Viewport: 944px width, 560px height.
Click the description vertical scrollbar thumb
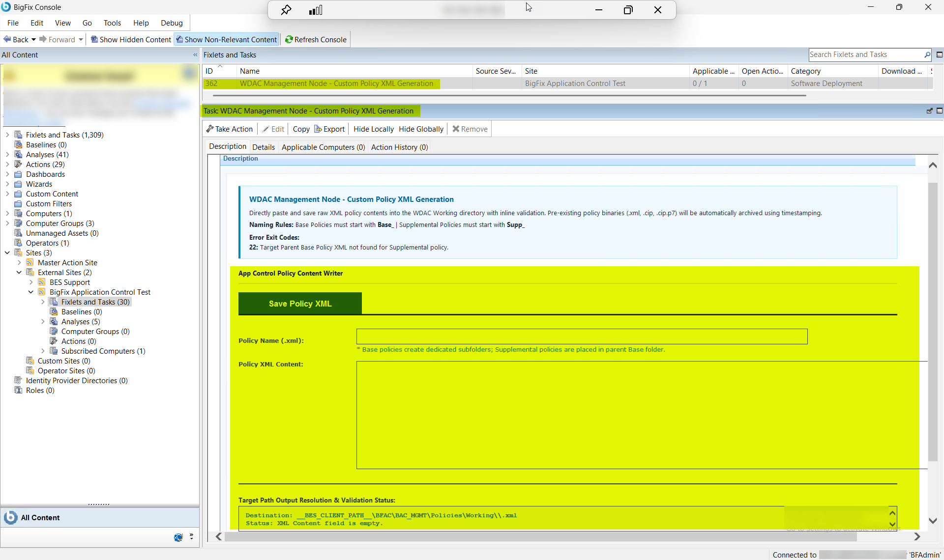click(933, 322)
